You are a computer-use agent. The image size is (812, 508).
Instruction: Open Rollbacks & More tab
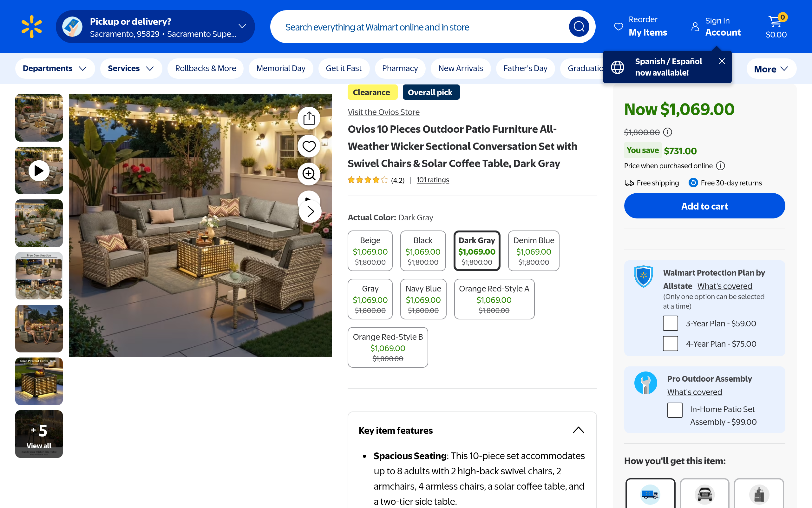coord(205,69)
